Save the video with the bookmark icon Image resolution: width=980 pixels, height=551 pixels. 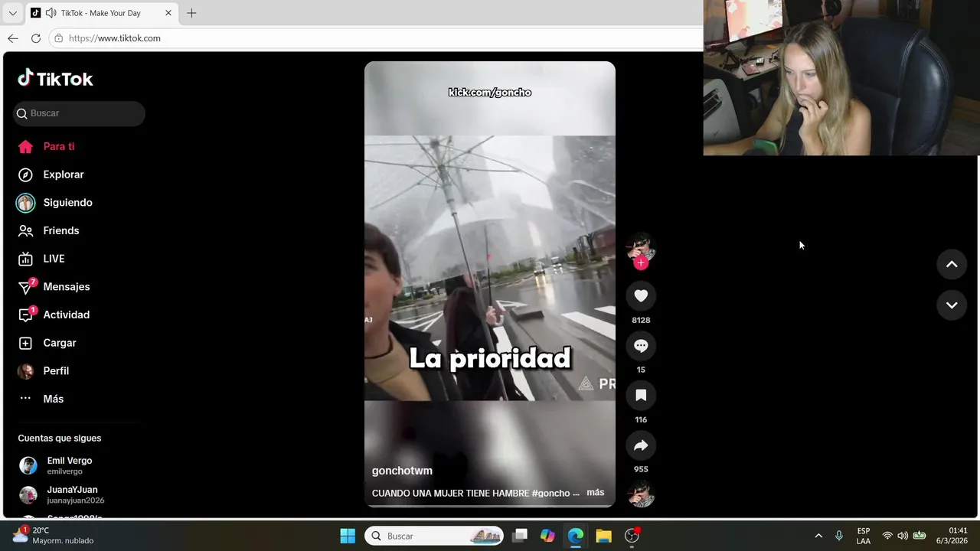point(641,396)
